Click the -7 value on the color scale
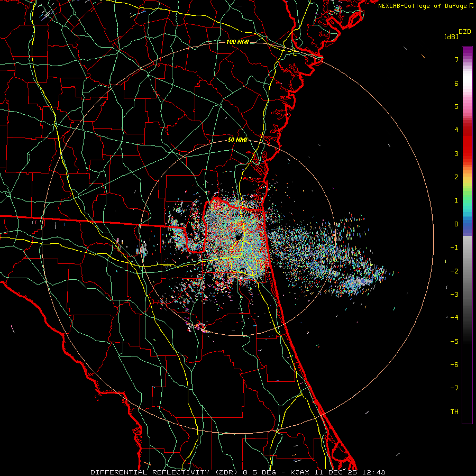Screen dimensions: 476x476 click(454, 388)
